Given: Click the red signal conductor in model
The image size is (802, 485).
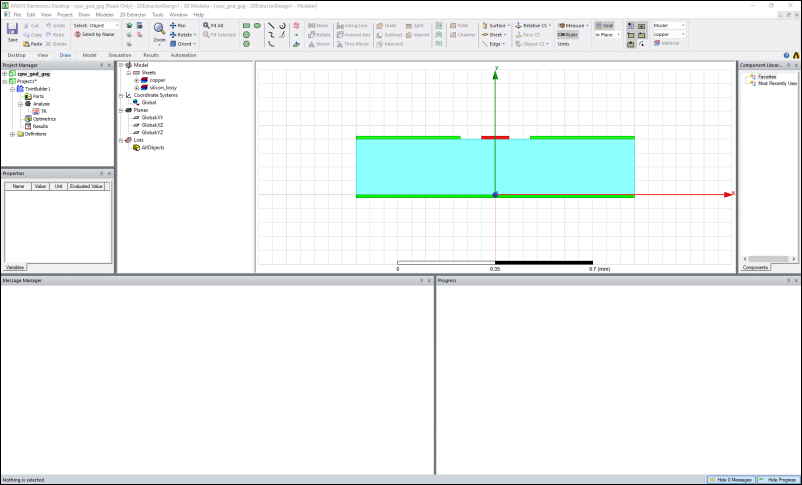Looking at the screenshot, I should coord(495,138).
